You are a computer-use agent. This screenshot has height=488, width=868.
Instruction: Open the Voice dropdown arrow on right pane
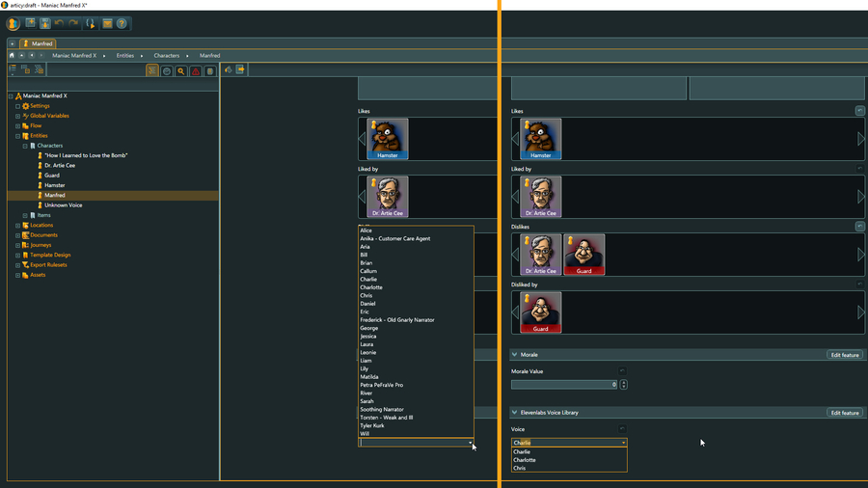pos(623,443)
